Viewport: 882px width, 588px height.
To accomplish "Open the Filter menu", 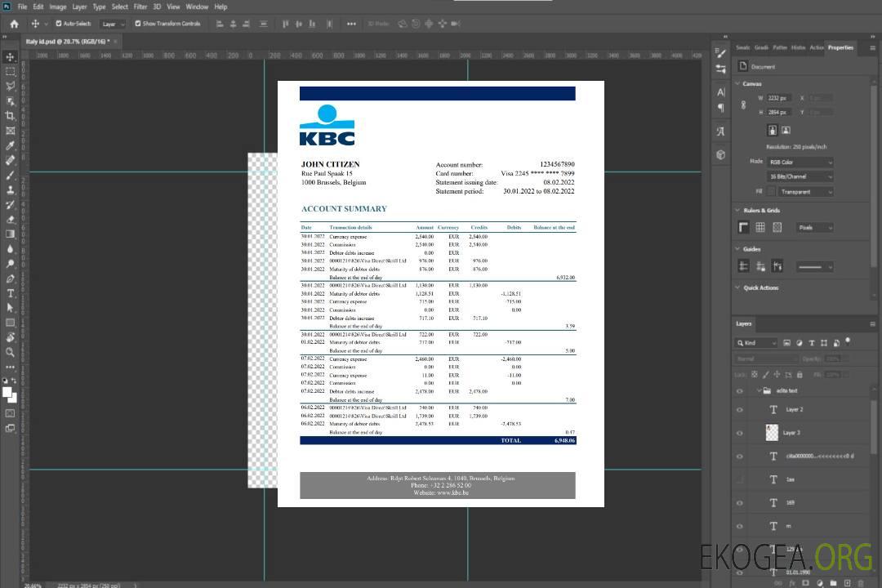I will coord(140,7).
